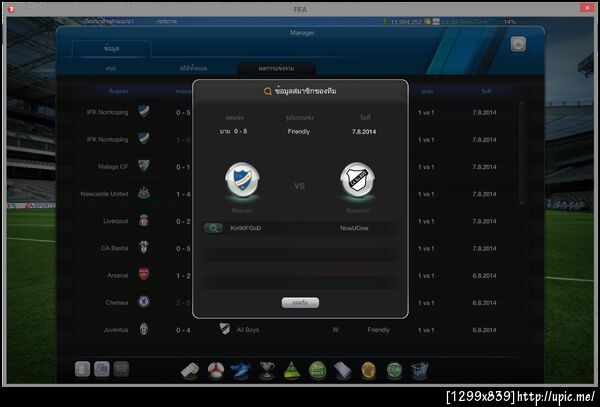The height and width of the screenshot is (407, 600).
Task: Click the home button in Manager panel corner
Action: coord(518,44)
